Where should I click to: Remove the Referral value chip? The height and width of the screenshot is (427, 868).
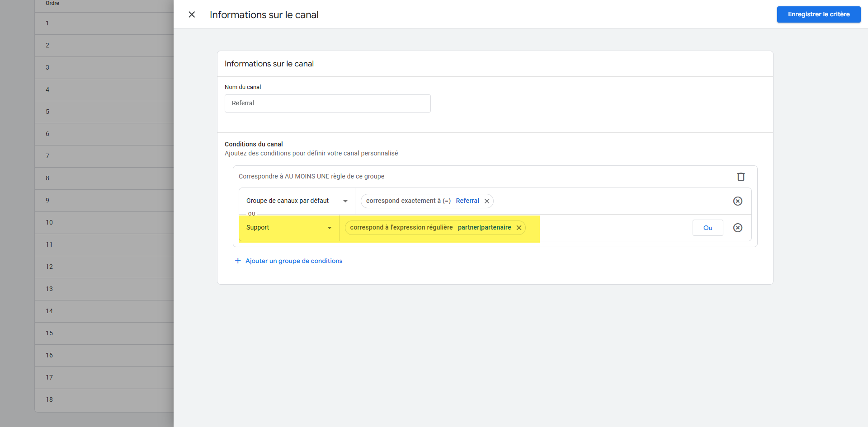[487, 201]
